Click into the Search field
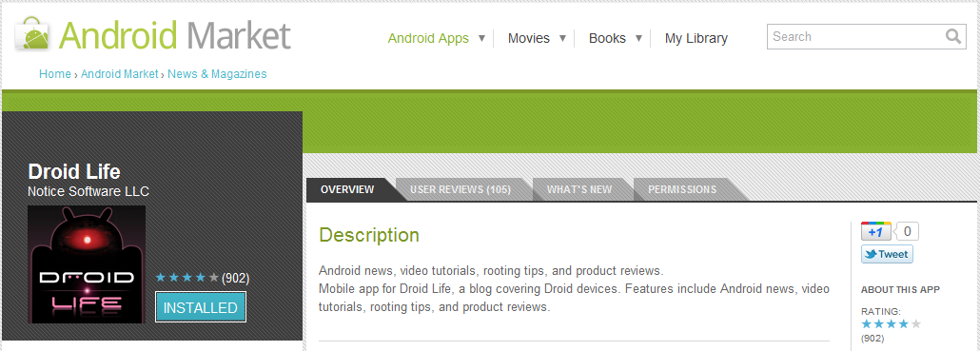 [x=855, y=36]
